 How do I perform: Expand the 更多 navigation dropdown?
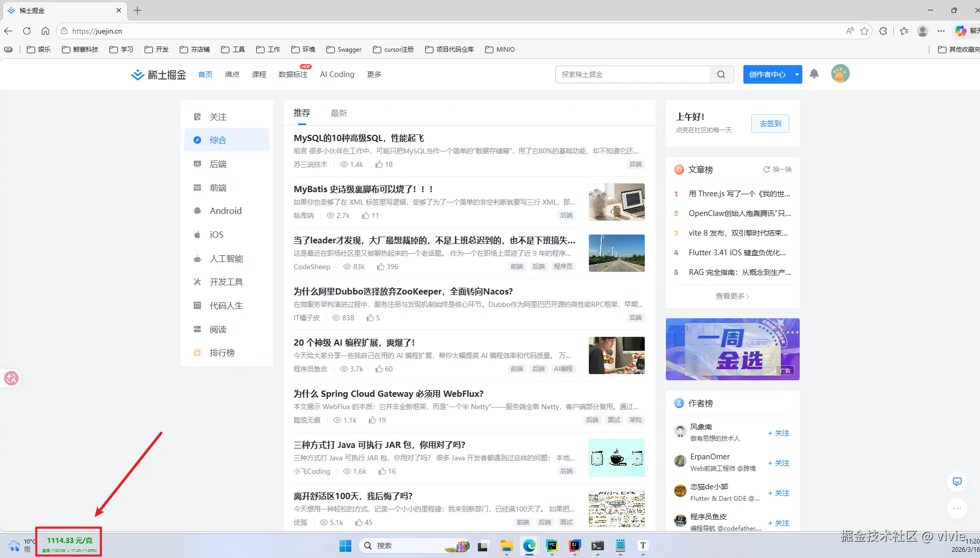374,74
